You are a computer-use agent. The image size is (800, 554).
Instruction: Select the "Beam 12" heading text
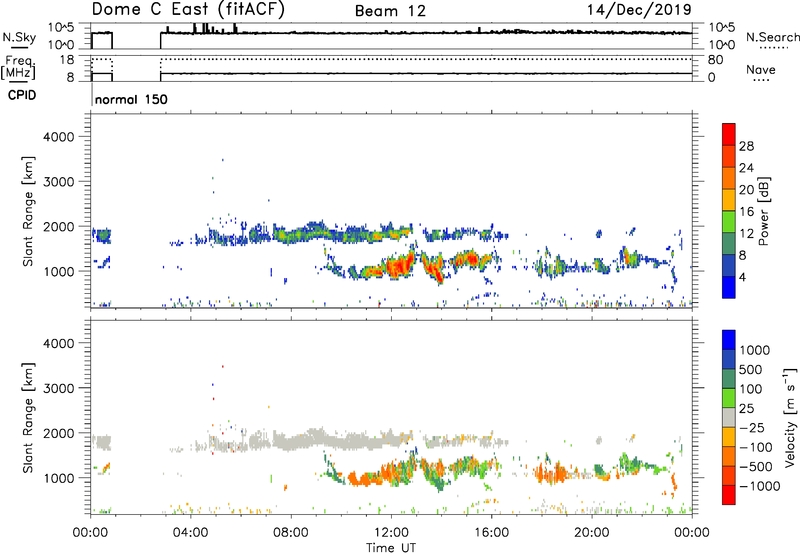390,11
